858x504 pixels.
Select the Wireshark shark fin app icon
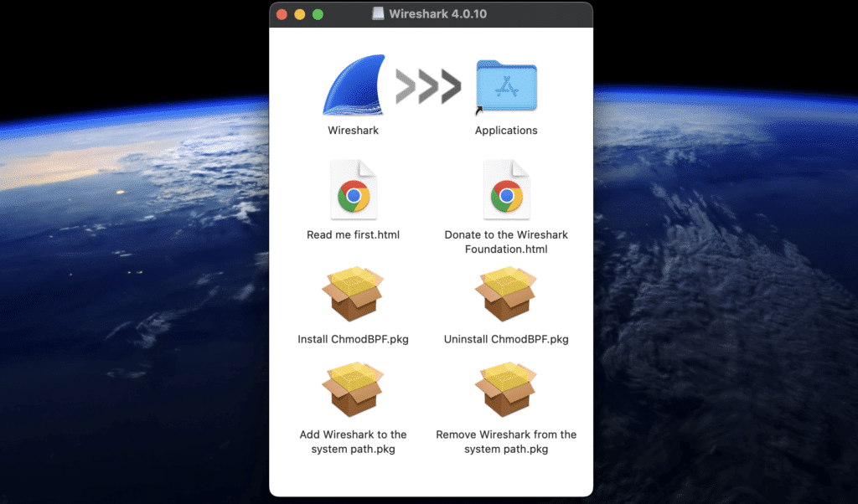(x=354, y=85)
